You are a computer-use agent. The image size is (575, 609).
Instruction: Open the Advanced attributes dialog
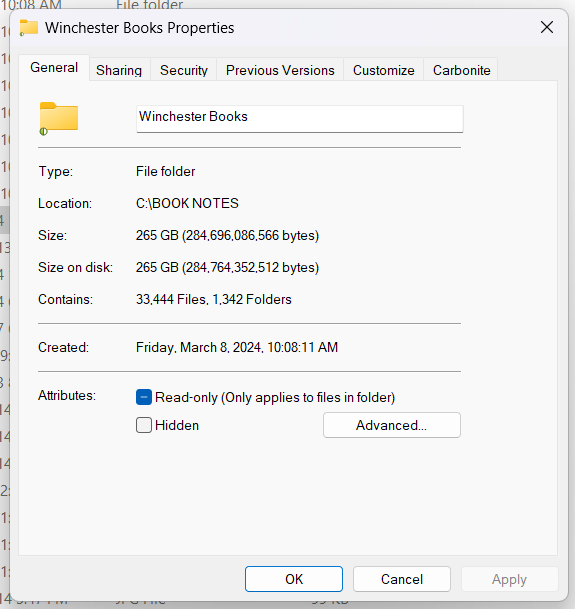pyautogui.click(x=392, y=425)
